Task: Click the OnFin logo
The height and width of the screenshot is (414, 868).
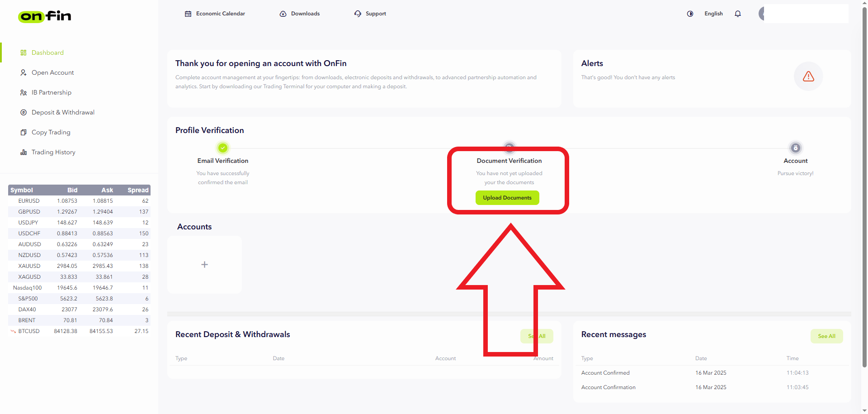Action: tap(45, 16)
